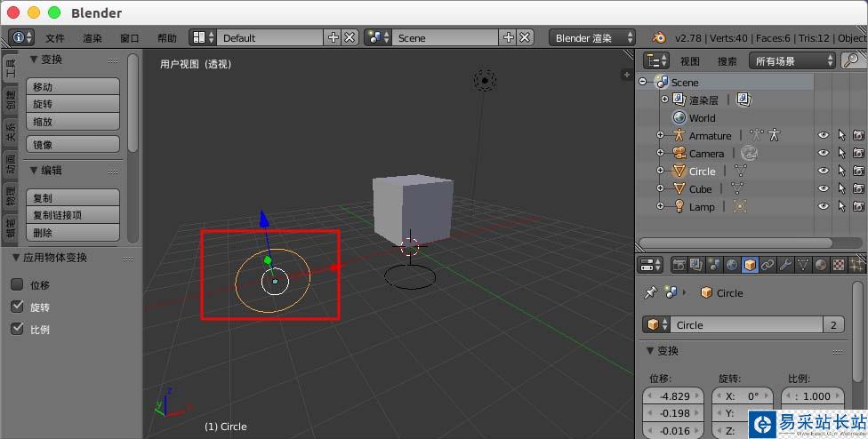
Task: Click the Camera object icon in outliner
Action: point(679,153)
